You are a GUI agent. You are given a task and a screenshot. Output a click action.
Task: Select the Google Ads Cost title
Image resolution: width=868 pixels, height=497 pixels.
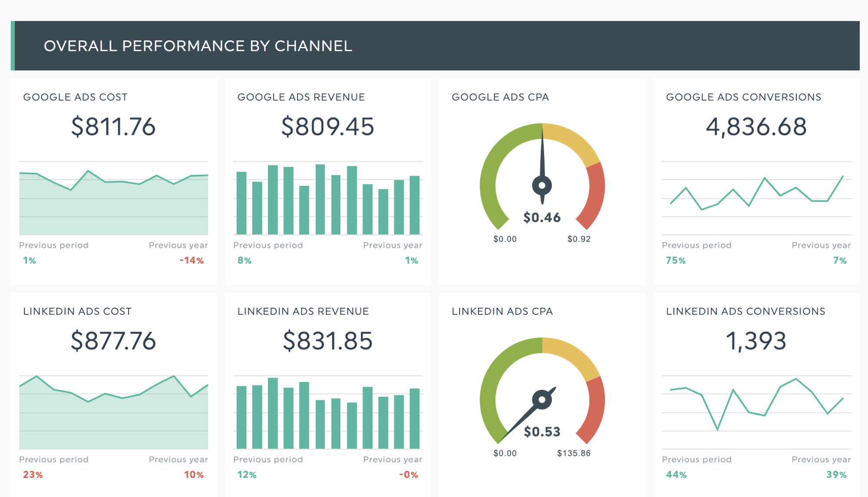(x=75, y=97)
